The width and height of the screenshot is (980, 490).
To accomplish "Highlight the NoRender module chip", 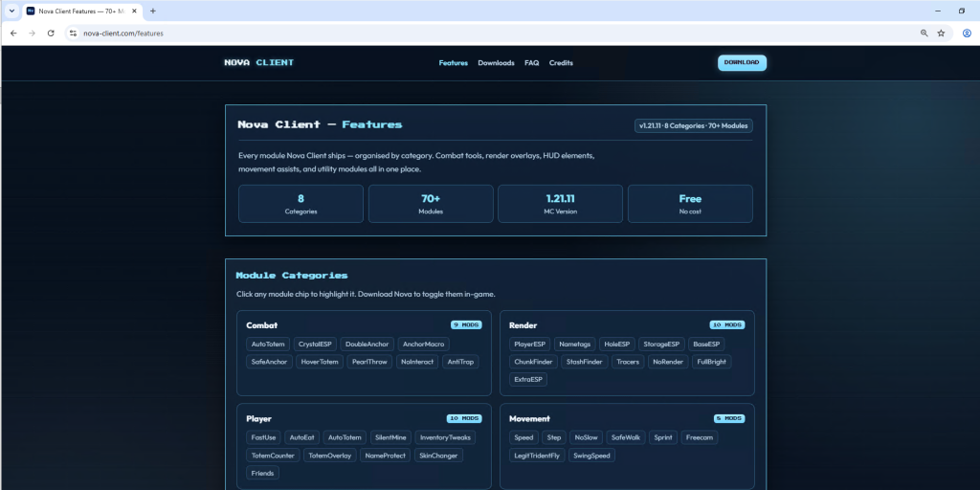I will click(x=668, y=362).
